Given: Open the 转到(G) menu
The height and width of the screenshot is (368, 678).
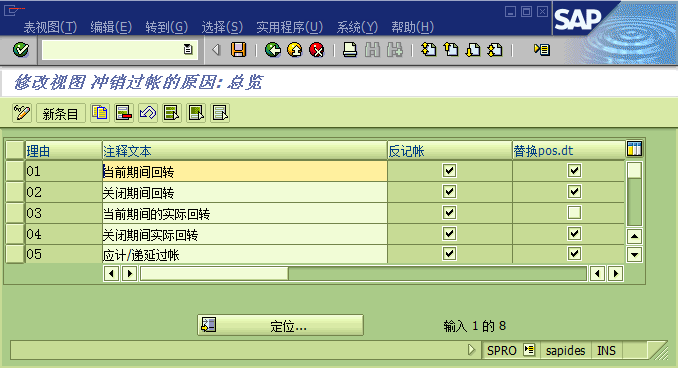Looking at the screenshot, I should pyautogui.click(x=166, y=27).
